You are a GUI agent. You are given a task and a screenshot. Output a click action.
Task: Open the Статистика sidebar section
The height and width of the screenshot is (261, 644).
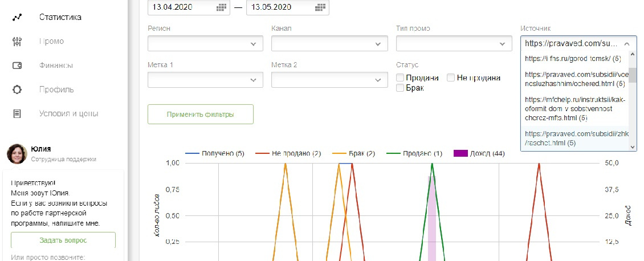pyautogui.click(x=60, y=17)
